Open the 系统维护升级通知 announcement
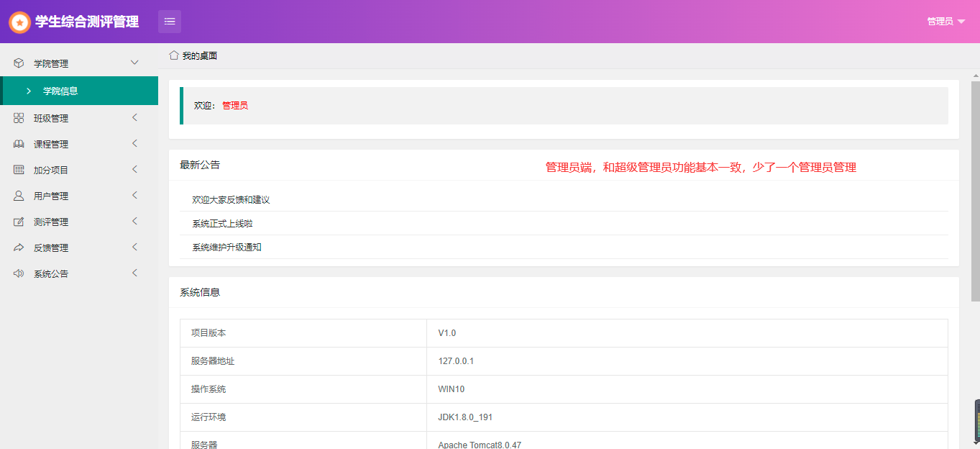The width and height of the screenshot is (980, 449). coord(226,247)
